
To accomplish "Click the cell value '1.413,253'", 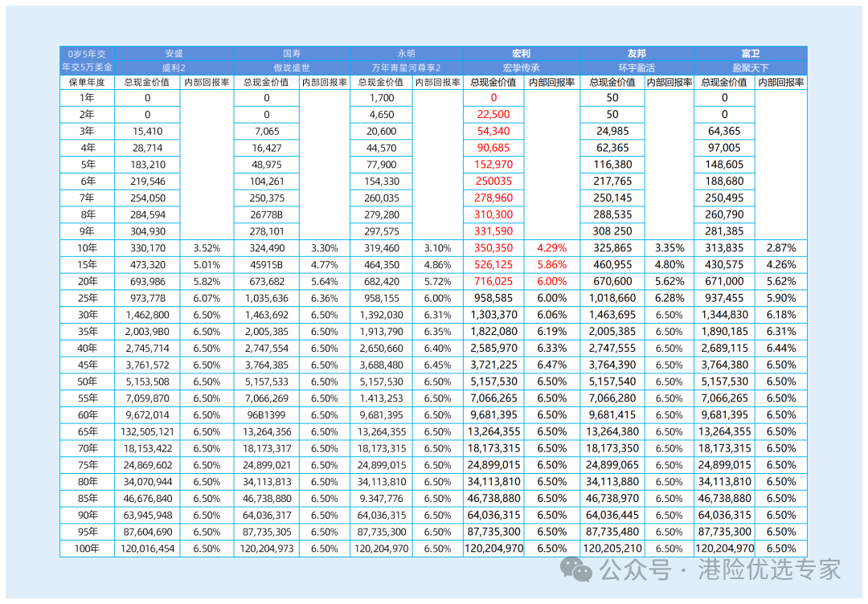I will (x=382, y=398).
